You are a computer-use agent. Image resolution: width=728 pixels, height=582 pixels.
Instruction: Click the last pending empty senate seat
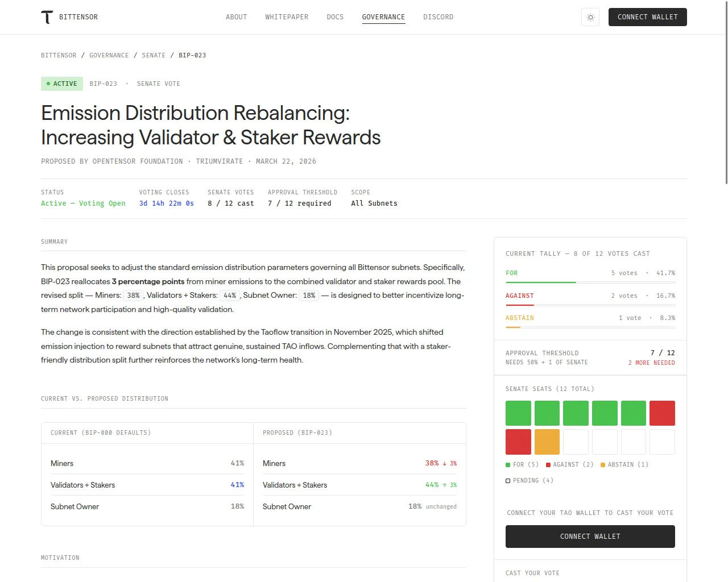pos(662,442)
